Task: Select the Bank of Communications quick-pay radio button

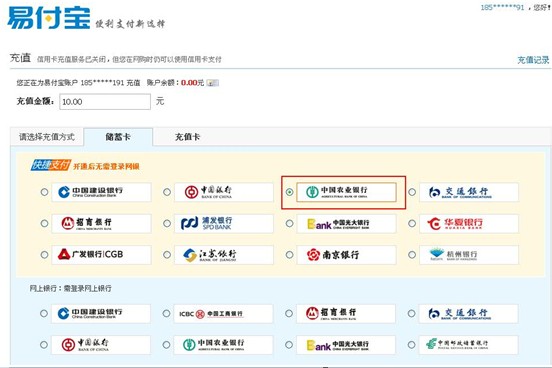Action: coord(412,192)
